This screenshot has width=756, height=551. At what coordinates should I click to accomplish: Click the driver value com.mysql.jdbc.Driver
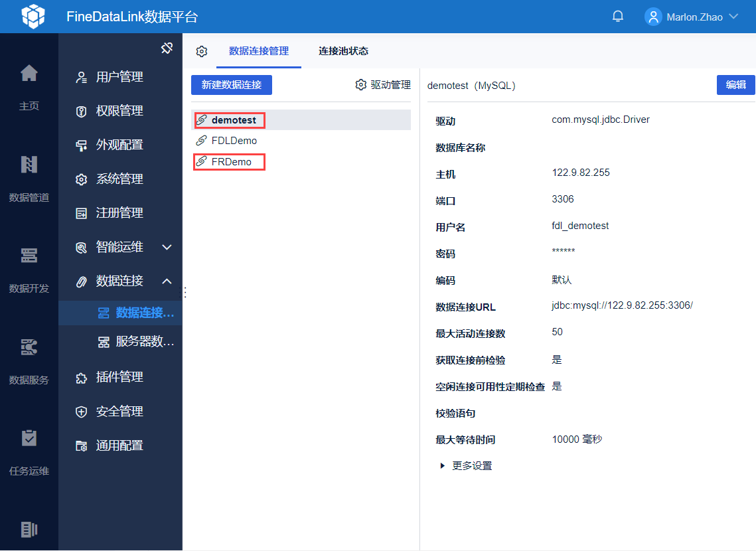click(x=600, y=119)
